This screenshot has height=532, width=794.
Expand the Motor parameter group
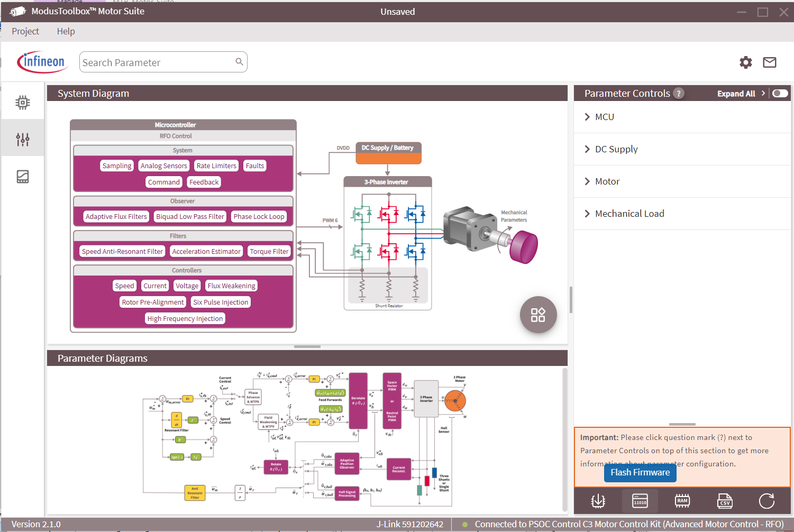pyautogui.click(x=682, y=181)
